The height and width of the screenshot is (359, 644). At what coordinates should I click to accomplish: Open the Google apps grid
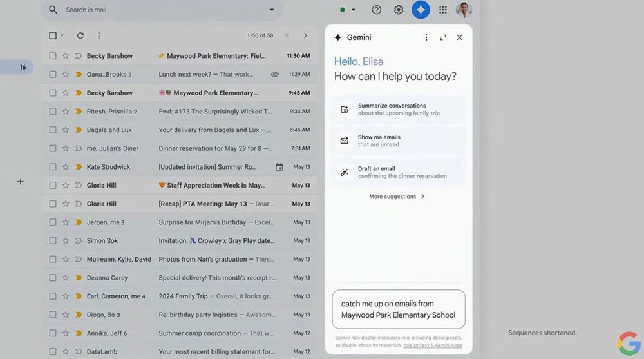pyautogui.click(x=443, y=10)
